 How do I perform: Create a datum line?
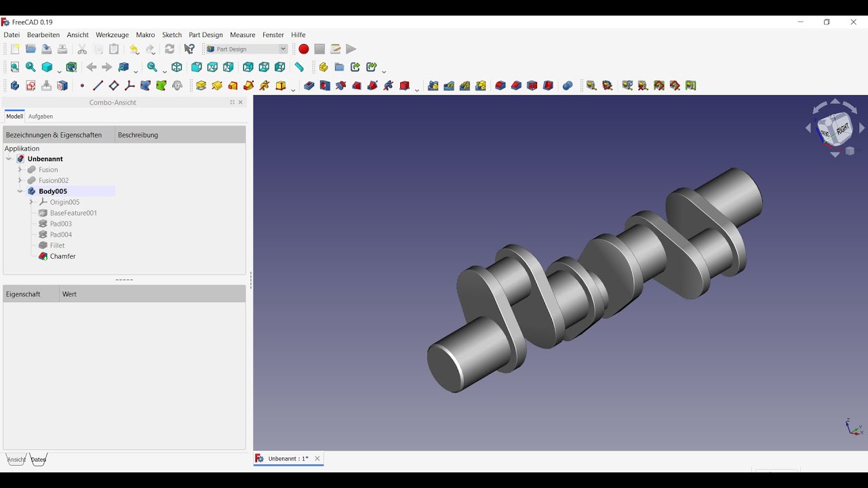click(98, 85)
